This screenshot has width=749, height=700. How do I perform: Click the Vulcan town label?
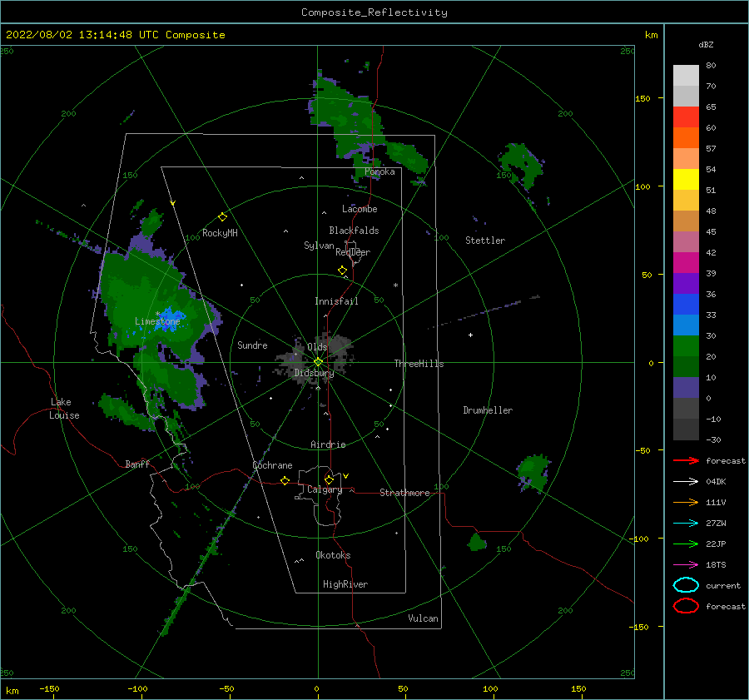coord(423,618)
